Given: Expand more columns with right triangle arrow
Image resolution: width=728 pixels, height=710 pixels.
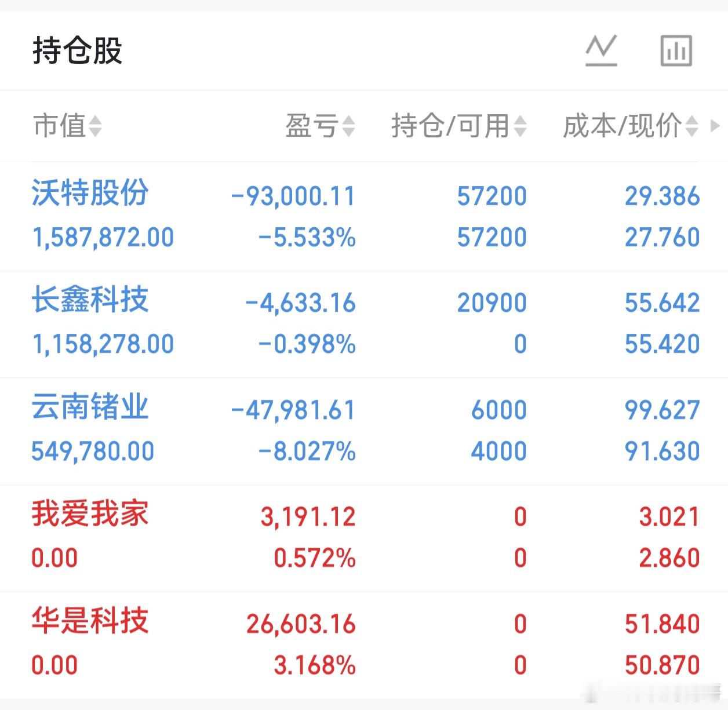Looking at the screenshot, I should pyautogui.click(x=715, y=125).
